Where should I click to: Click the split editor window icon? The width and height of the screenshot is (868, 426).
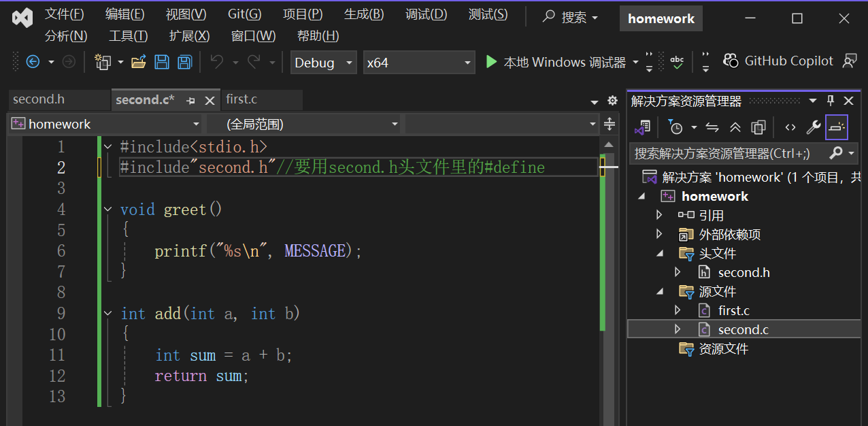(610, 124)
